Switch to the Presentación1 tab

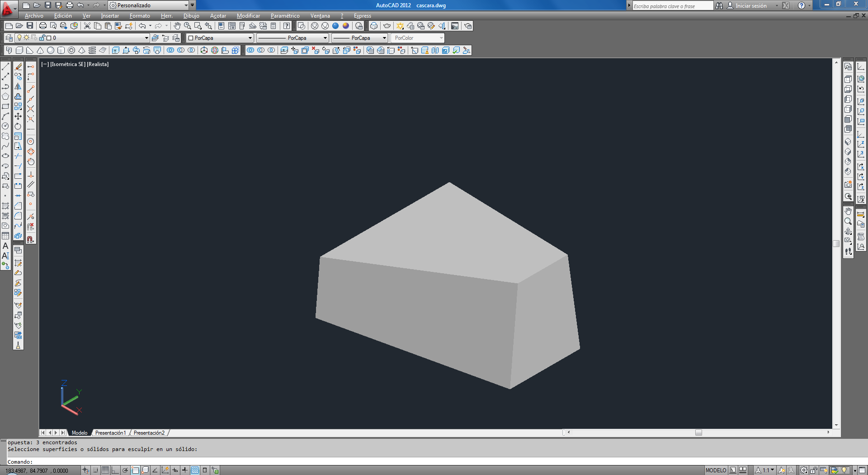coord(110,433)
